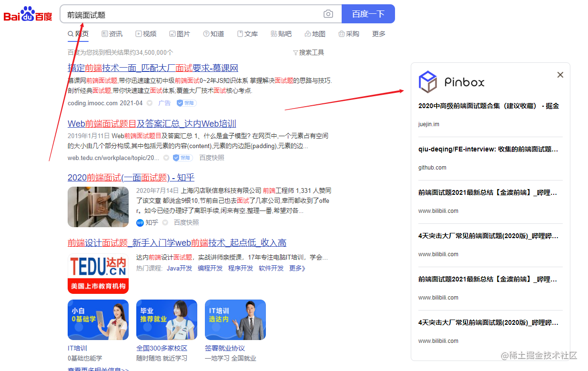Click the TEDU达内 logo thumbnail
The width and height of the screenshot is (588, 371).
coord(98,273)
